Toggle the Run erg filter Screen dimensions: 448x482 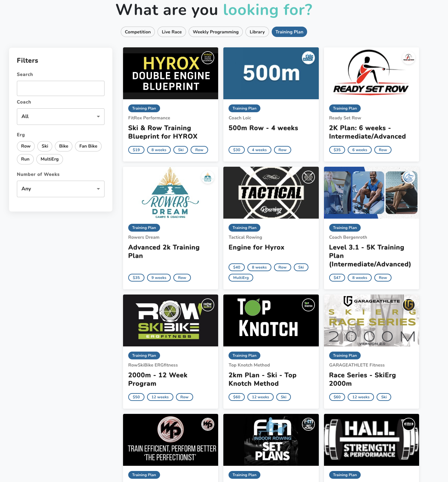click(x=25, y=159)
